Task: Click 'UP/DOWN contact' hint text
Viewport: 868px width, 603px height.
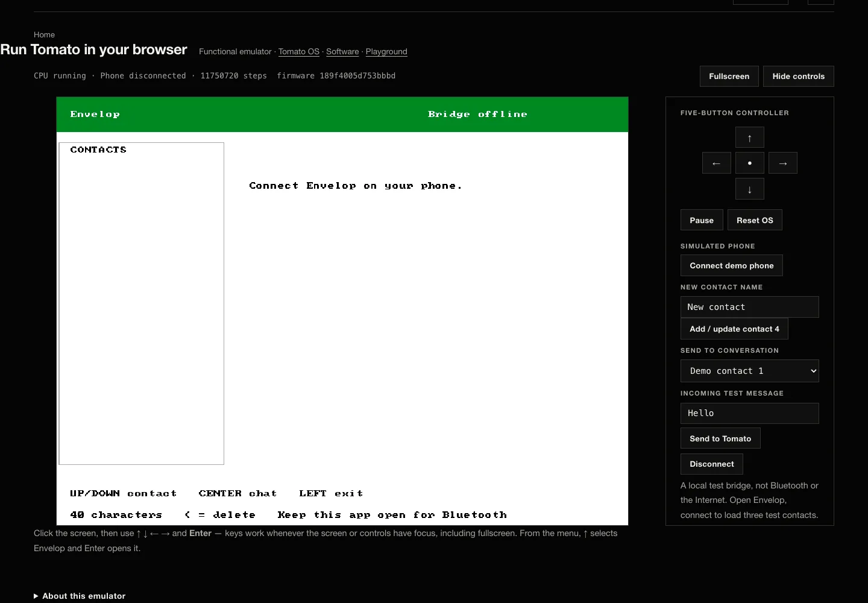Action: [x=124, y=493]
